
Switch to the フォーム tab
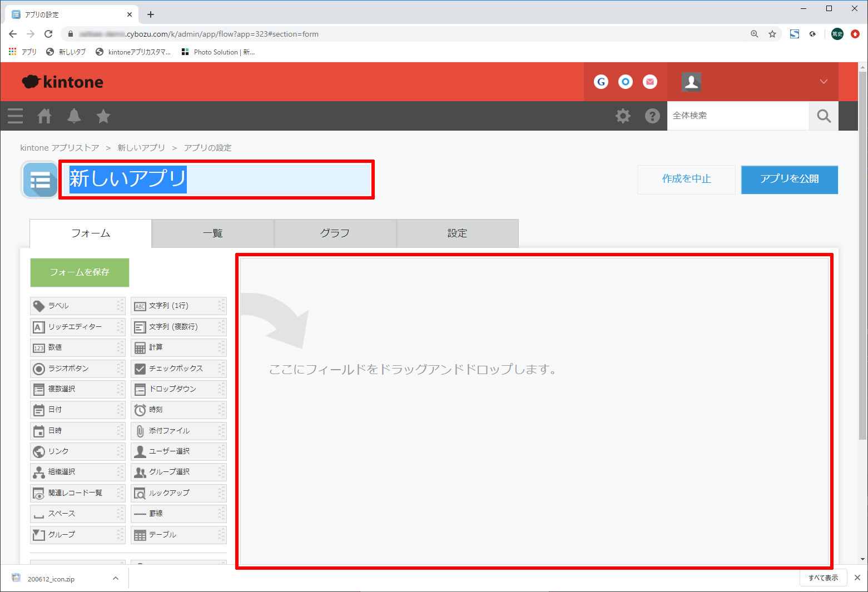pos(91,233)
